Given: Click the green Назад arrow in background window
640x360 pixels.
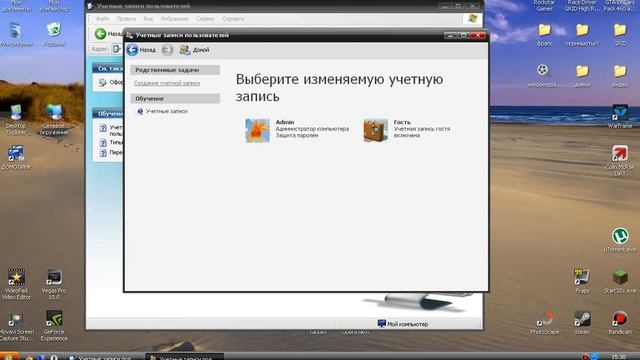Looking at the screenshot, I should pos(100,34).
